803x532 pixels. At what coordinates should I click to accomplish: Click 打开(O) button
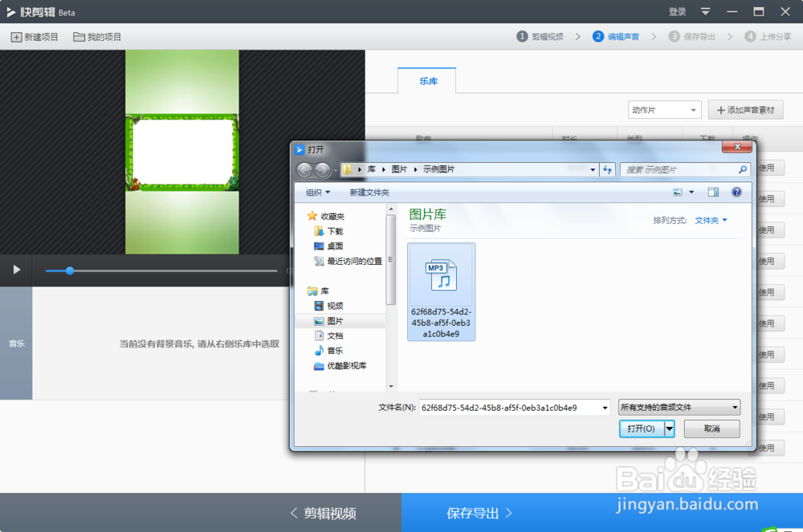(641, 428)
